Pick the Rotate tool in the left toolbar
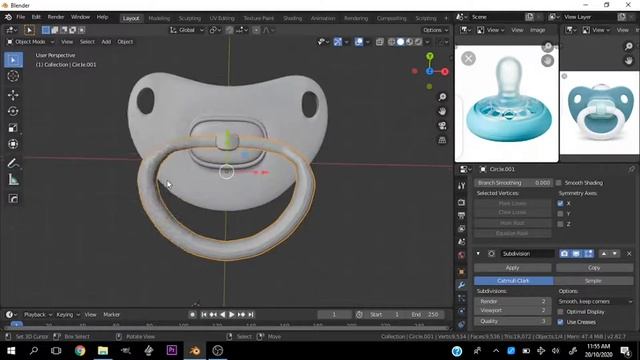This screenshot has width=640, height=360. tap(13, 111)
